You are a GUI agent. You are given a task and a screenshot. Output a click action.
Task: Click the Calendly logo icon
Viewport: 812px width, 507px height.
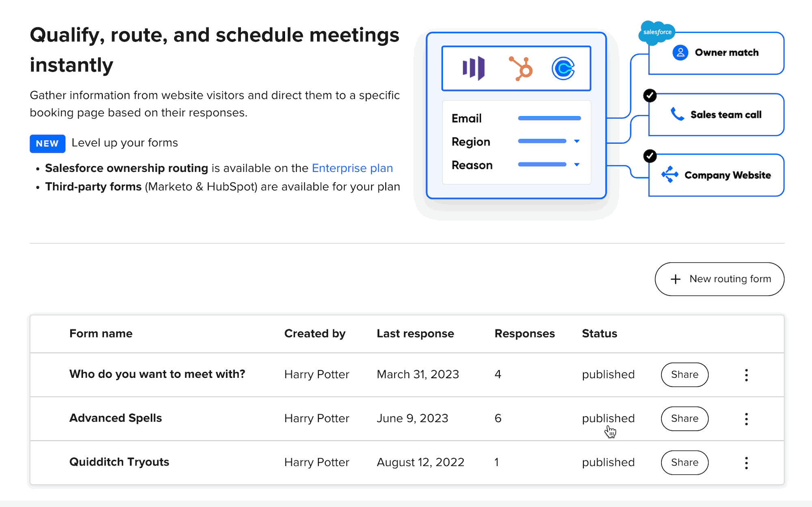coord(563,68)
